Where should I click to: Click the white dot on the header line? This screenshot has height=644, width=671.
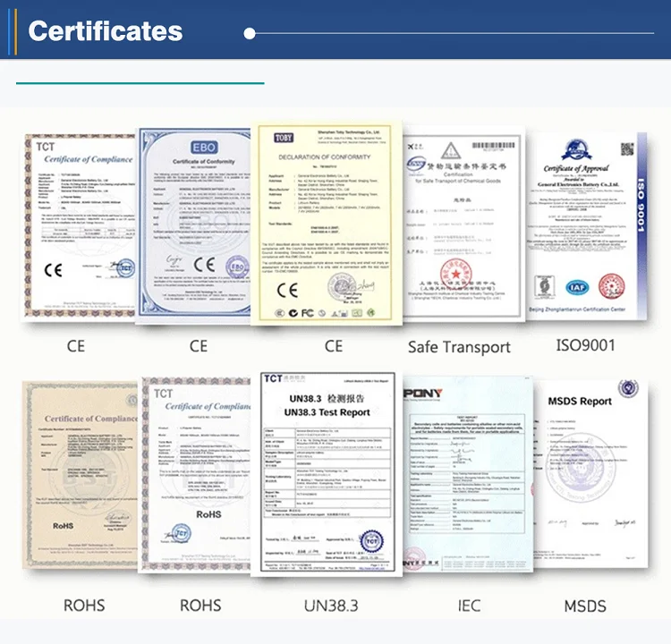coord(250,33)
